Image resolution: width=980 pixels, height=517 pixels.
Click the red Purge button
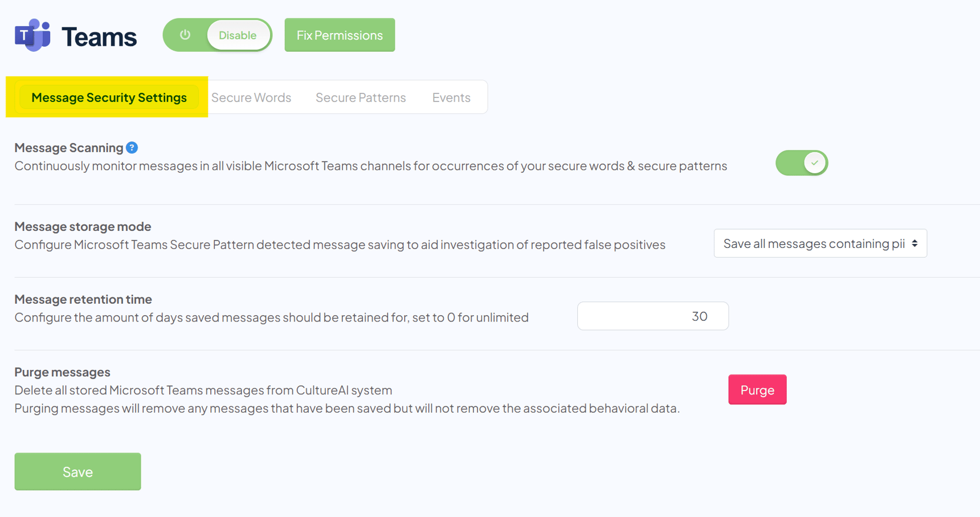pos(757,390)
